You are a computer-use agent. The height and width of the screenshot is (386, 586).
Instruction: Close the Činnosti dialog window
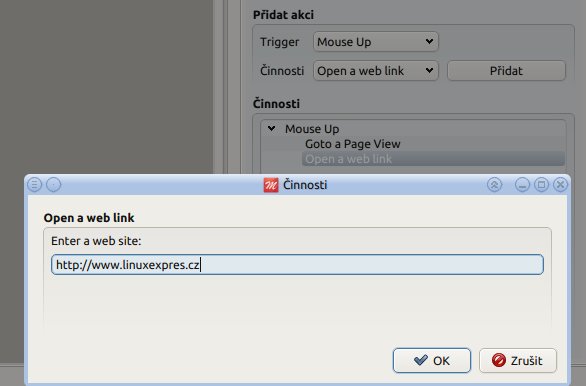(x=560, y=185)
